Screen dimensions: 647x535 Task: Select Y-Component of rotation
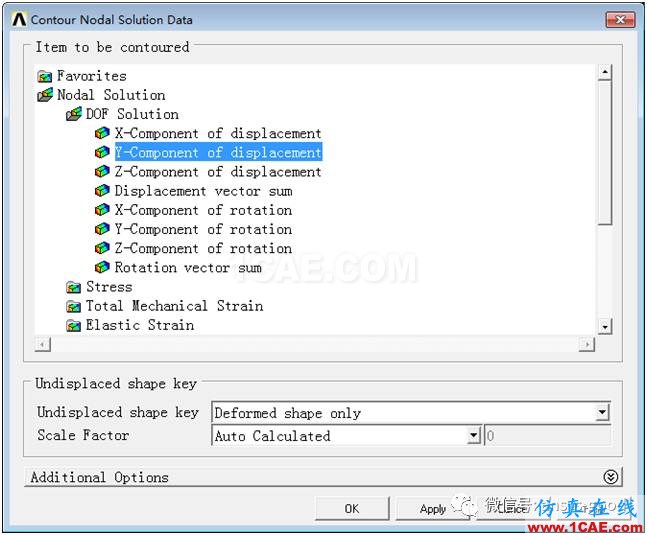(203, 229)
